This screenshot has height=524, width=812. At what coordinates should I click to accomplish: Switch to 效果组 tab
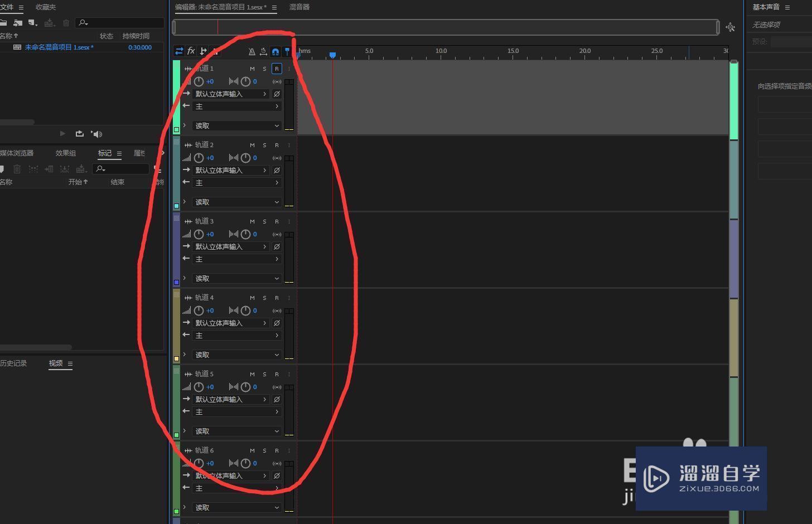pos(65,153)
